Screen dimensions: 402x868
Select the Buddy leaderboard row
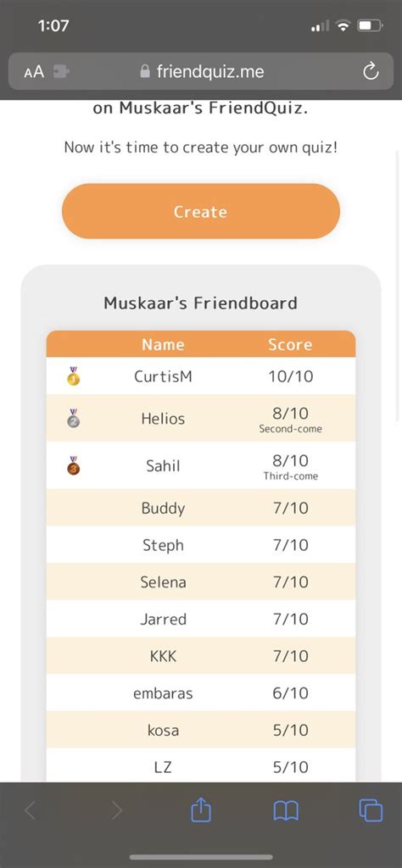coord(200,508)
